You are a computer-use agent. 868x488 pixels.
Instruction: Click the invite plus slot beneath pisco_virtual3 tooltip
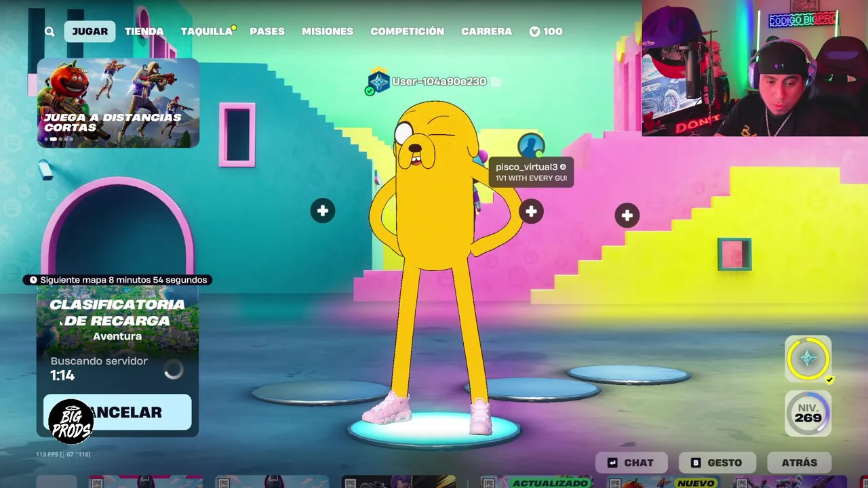click(x=531, y=211)
